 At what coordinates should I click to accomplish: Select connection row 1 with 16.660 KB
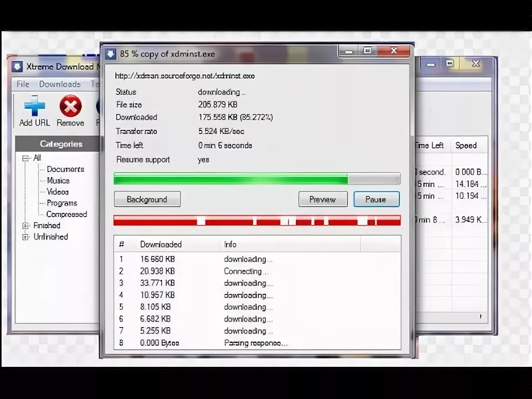pyautogui.click(x=257, y=259)
